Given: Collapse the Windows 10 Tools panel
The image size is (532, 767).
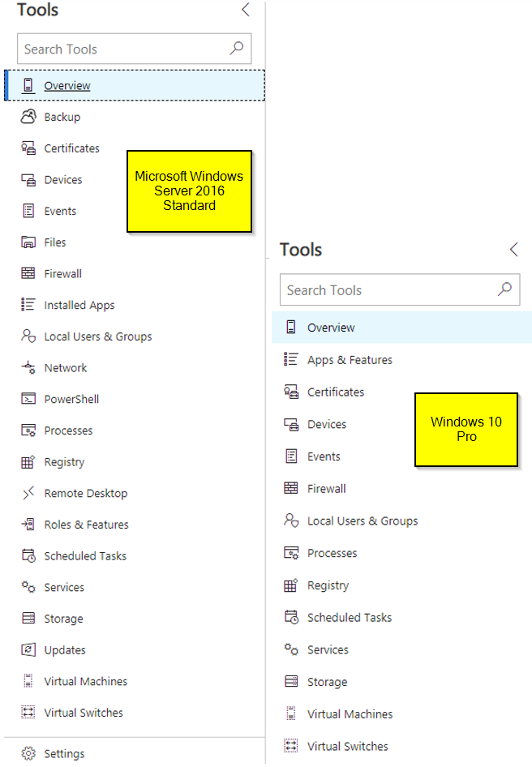Looking at the screenshot, I should tap(513, 250).
